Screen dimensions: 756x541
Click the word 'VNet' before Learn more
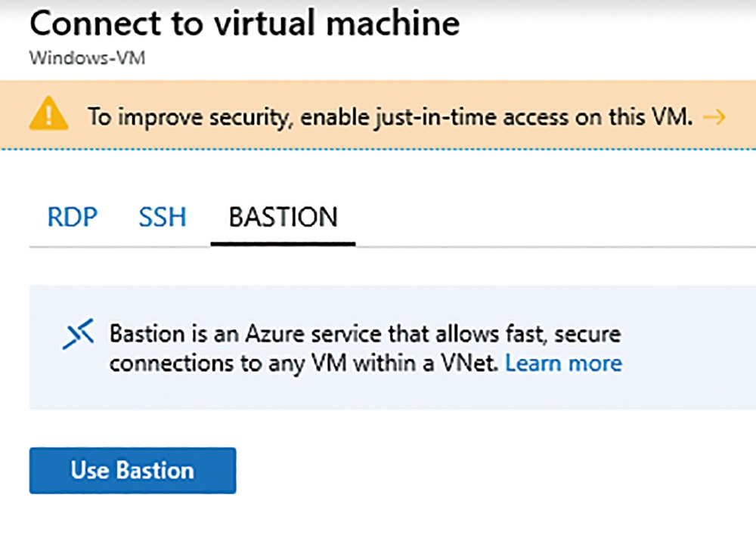pos(469,363)
